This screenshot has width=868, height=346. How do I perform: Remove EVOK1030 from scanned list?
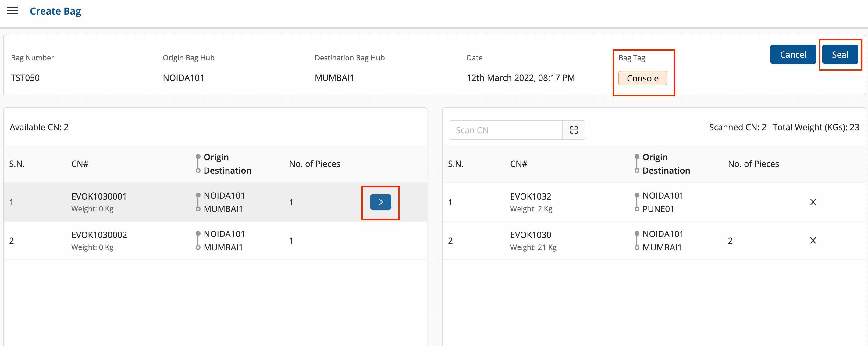[x=813, y=240]
